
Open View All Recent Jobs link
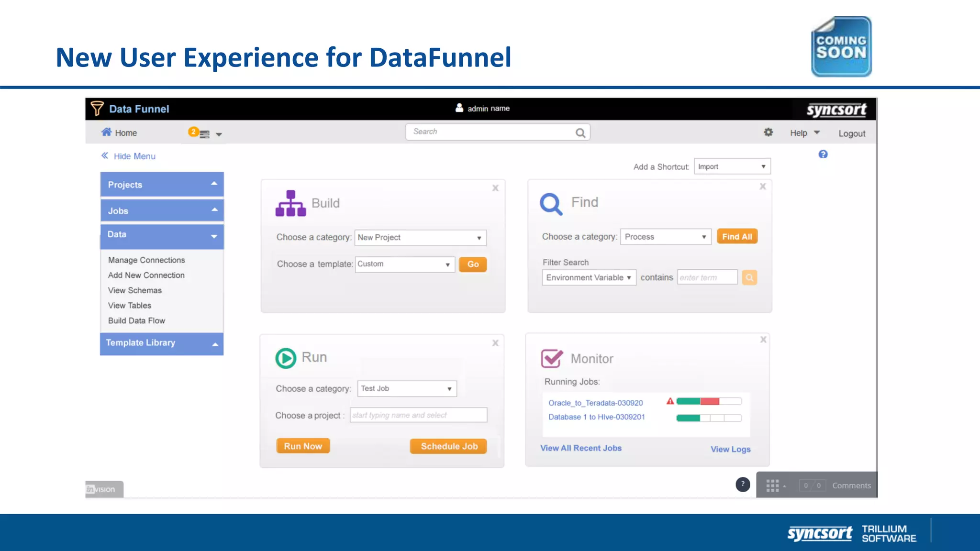[581, 448]
